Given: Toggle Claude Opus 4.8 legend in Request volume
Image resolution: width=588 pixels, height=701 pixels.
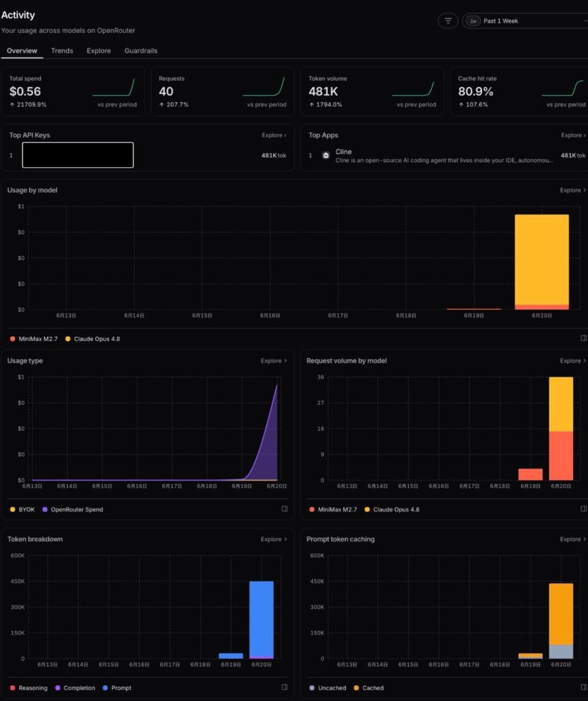Looking at the screenshot, I should [392, 509].
